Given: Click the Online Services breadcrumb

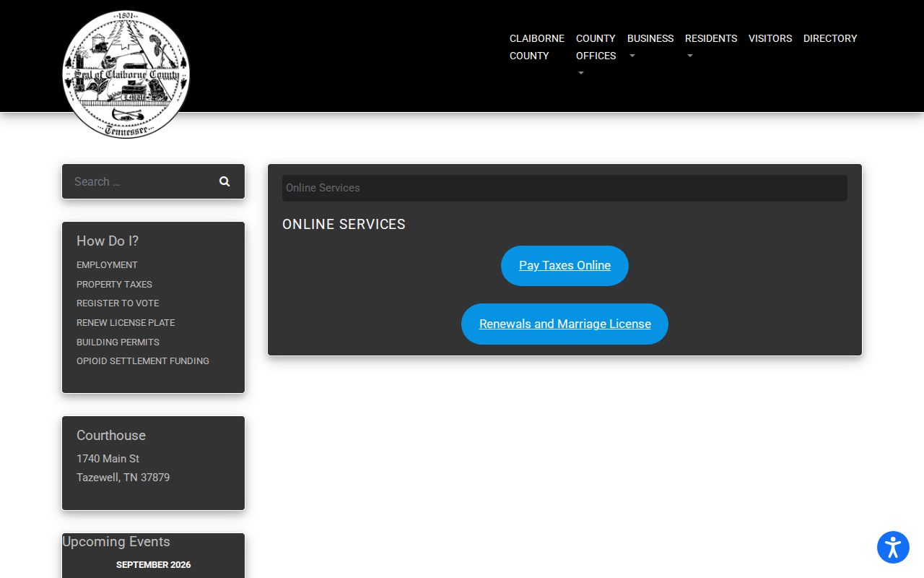Looking at the screenshot, I should pyautogui.click(x=323, y=188).
